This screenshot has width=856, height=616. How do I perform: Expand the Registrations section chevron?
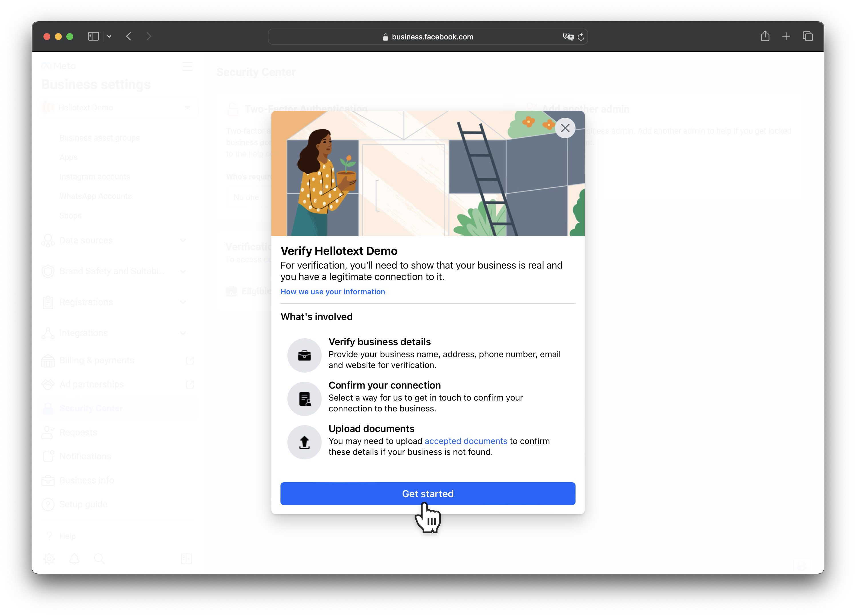click(183, 302)
